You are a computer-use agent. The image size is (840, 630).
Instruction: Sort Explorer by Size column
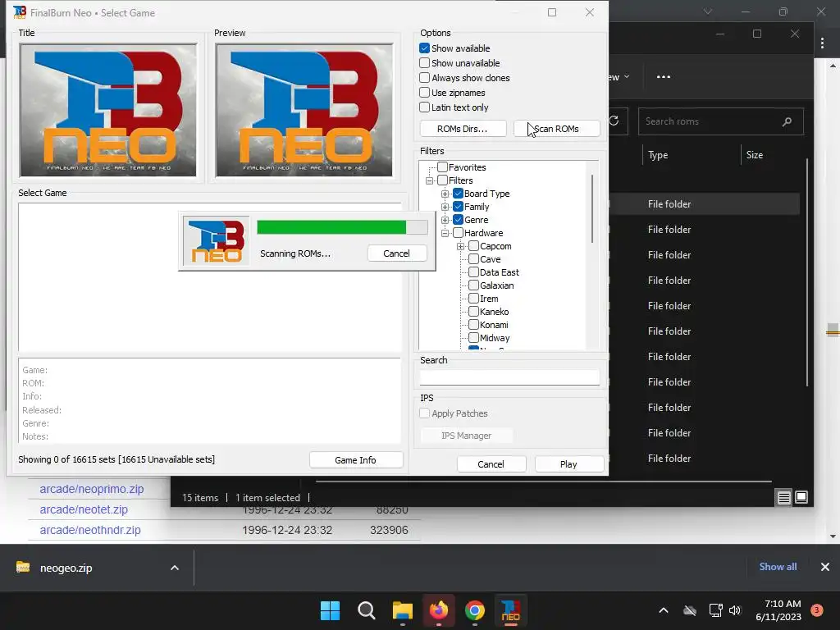point(755,155)
